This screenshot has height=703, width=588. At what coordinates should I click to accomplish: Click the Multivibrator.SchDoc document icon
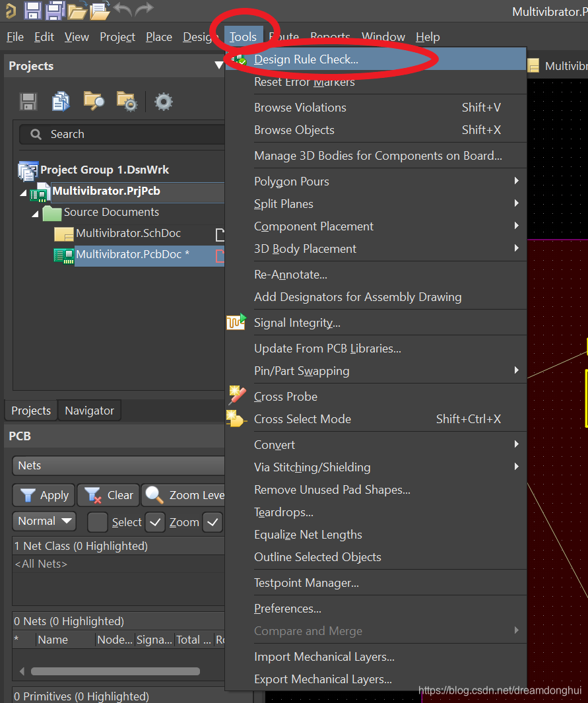point(63,234)
